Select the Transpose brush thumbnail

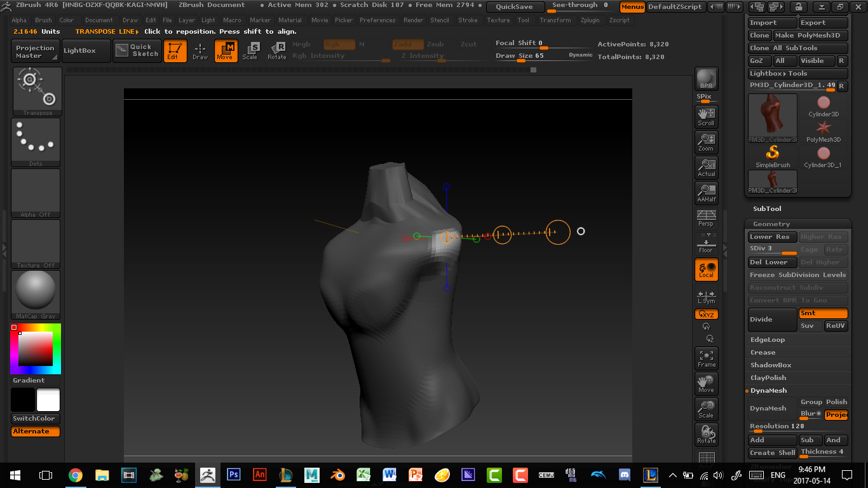click(x=36, y=91)
